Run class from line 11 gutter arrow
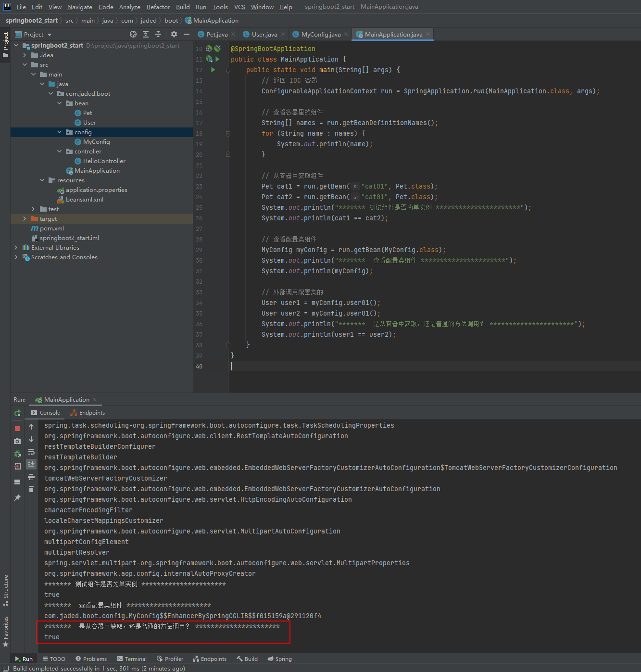 coord(217,59)
